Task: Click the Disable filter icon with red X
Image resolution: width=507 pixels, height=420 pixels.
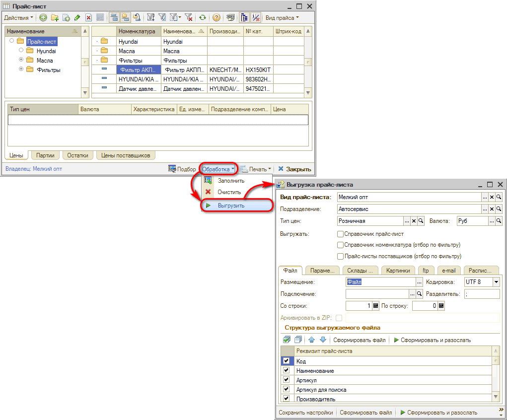Action: coord(189,17)
